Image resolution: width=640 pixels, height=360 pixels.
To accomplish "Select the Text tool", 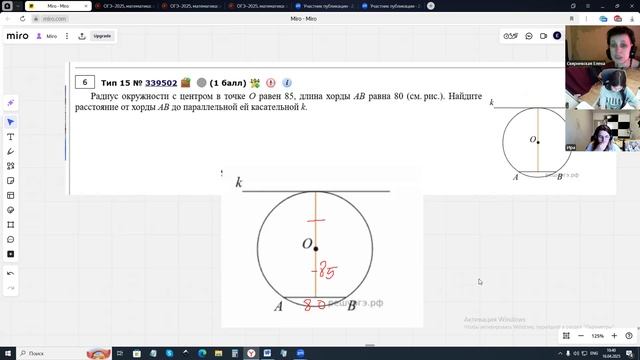I will 11,137.
